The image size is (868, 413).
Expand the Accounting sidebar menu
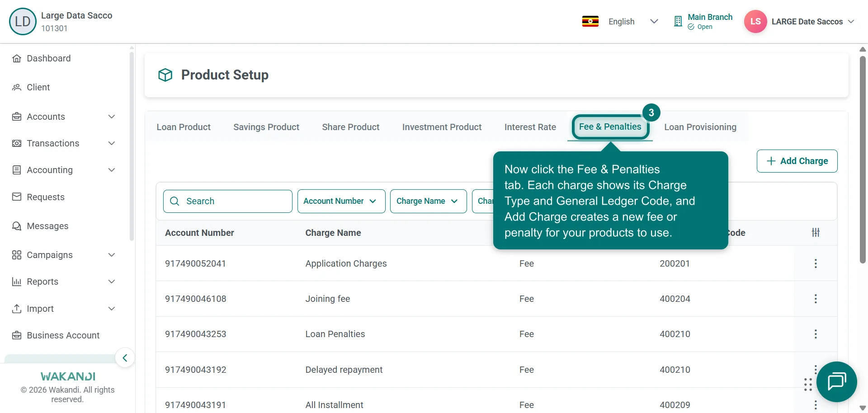point(63,170)
